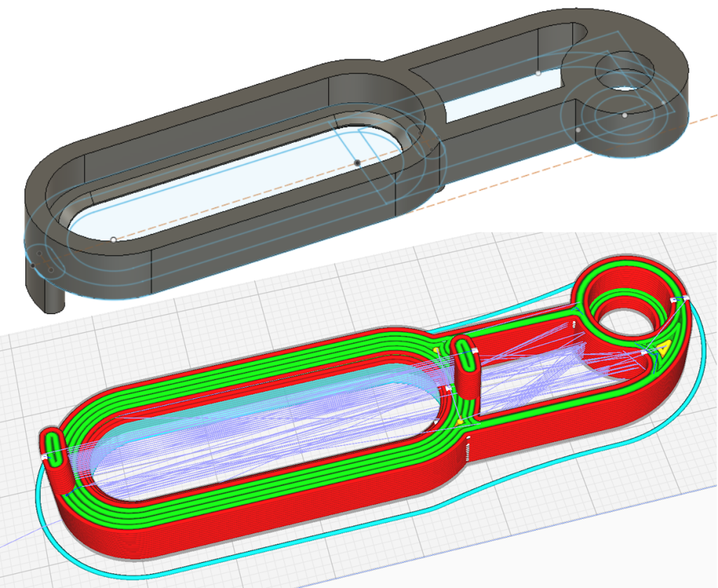Select the black sketch point at CAD model center

pos(357,163)
